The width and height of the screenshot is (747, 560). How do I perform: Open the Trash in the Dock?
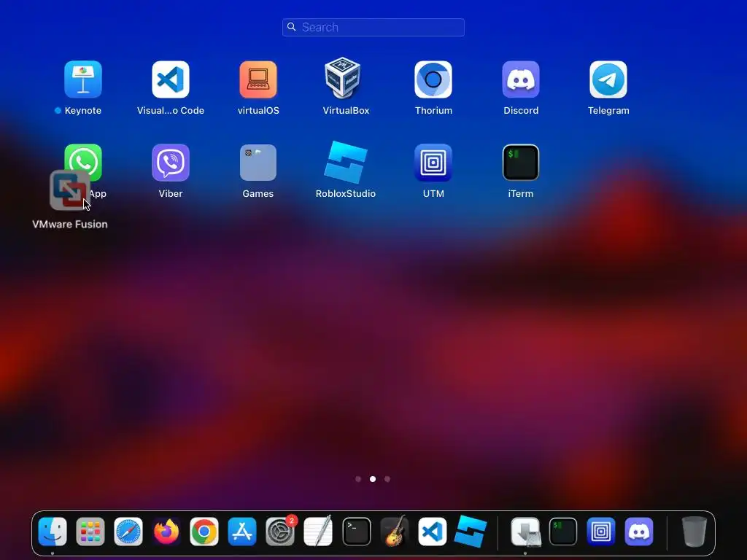click(x=694, y=532)
